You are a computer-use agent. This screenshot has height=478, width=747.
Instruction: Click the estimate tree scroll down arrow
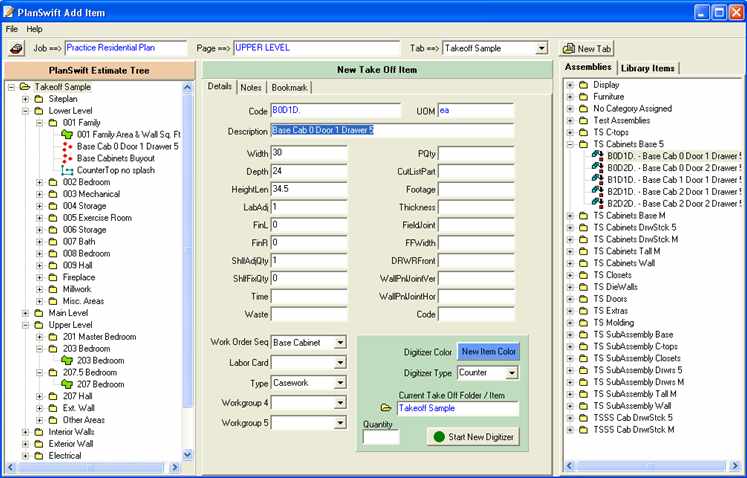click(187, 455)
